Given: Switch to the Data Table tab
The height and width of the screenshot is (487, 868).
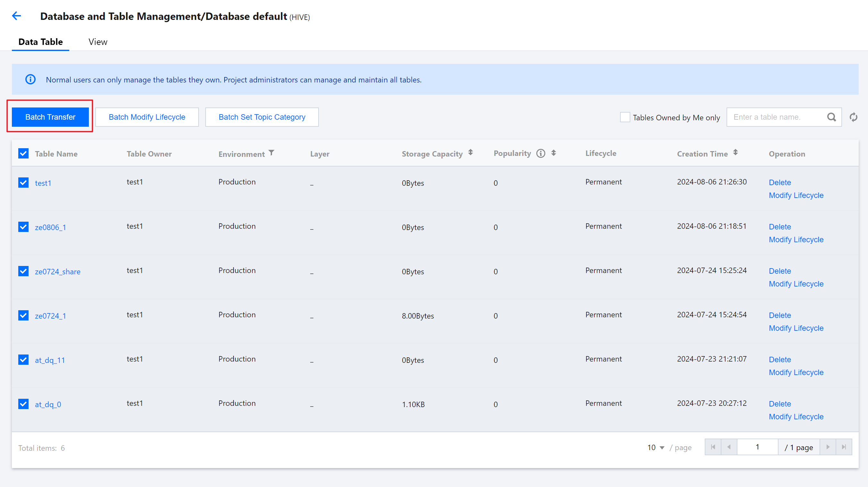Looking at the screenshot, I should 40,42.
